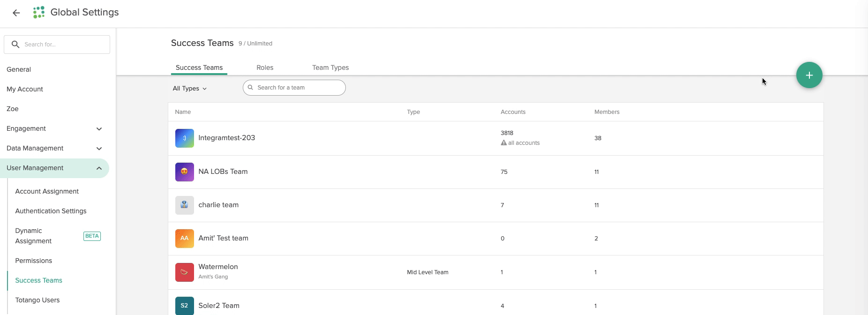868x315 pixels.
Task: Click the Global Settings title
Action: point(85,13)
